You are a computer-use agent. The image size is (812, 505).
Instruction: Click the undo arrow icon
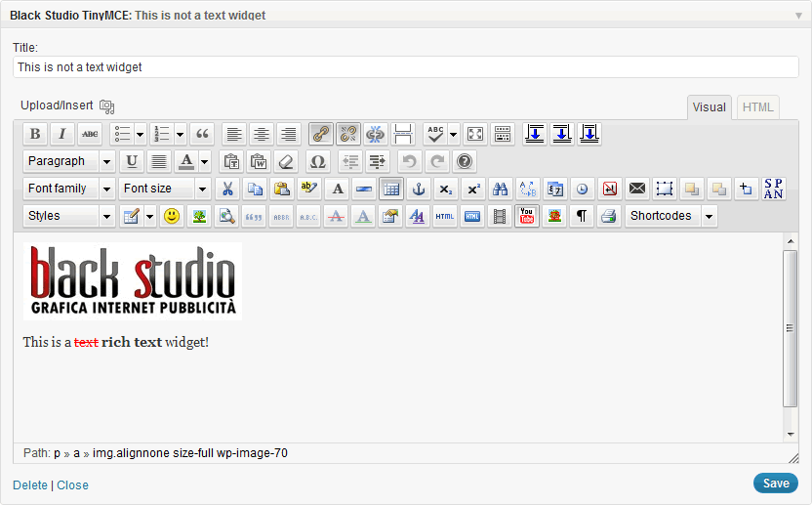[410, 161]
